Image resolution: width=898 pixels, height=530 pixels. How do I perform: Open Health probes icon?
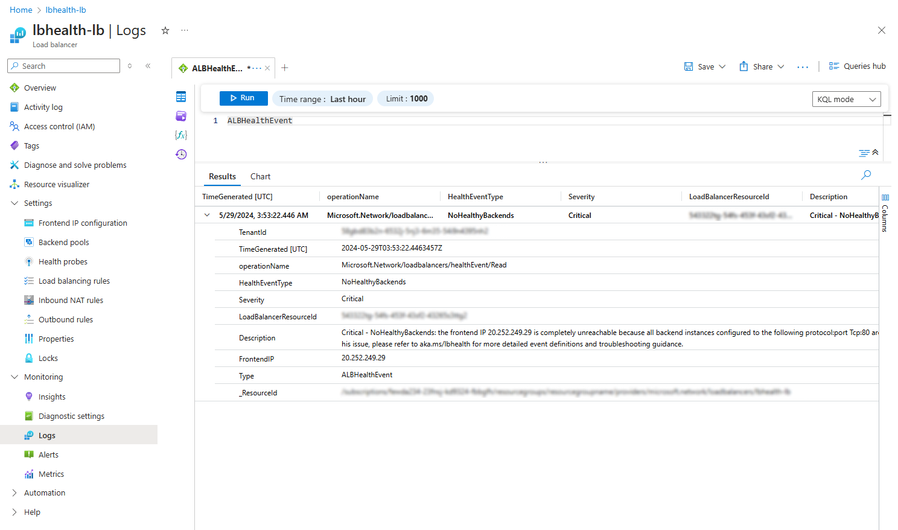tap(29, 262)
